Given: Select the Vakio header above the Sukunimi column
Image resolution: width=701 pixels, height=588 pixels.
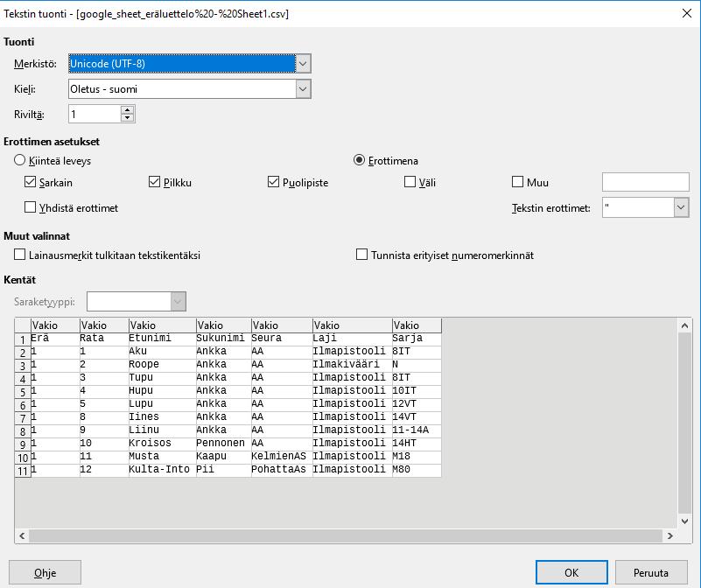Looking at the screenshot, I should (224, 325).
